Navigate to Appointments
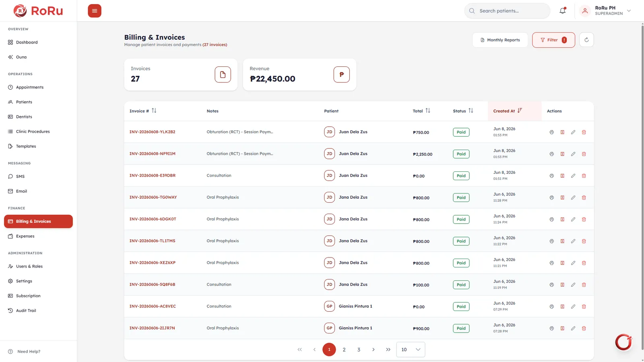This screenshot has height=362, width=644. (x=38, y=87)
